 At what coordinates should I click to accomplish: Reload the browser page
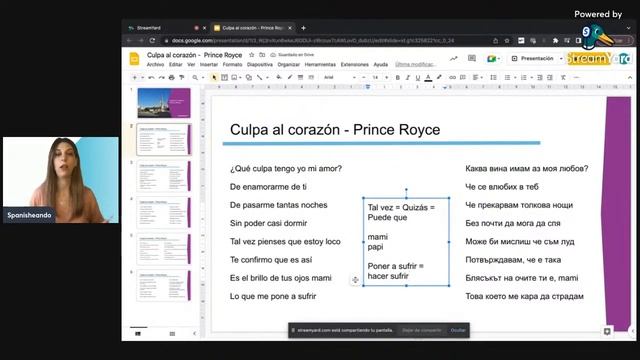click(x=152, y=40)
